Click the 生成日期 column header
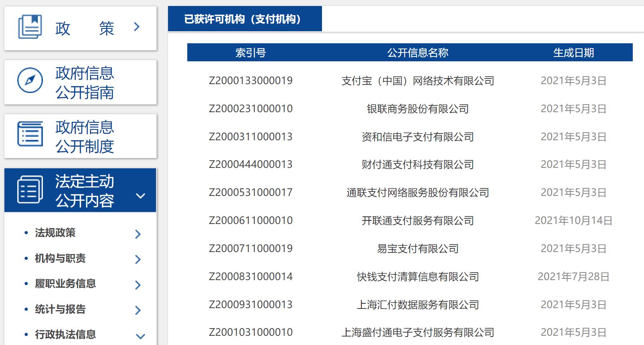This screenshot has height=345, width=644. pyautogui.click(x=573, y=52)
